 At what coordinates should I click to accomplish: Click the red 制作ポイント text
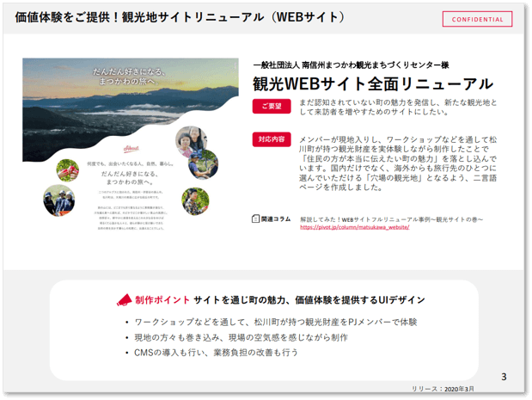pyautogui.click(x=162, y=300)
